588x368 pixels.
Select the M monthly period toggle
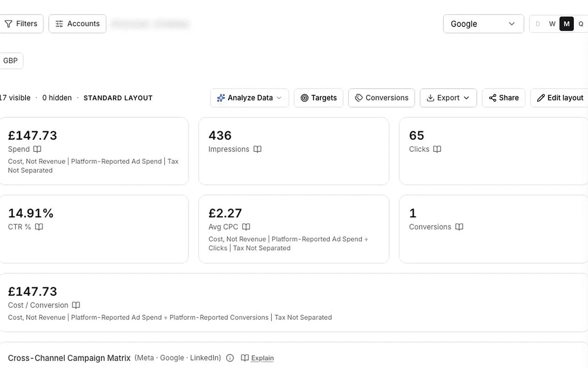coord(566,24)
